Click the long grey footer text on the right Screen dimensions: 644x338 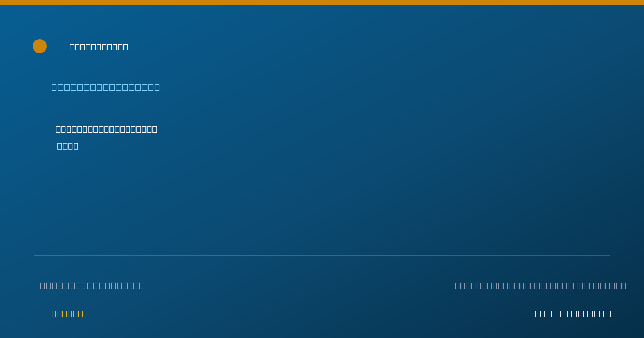pos(540,285)
